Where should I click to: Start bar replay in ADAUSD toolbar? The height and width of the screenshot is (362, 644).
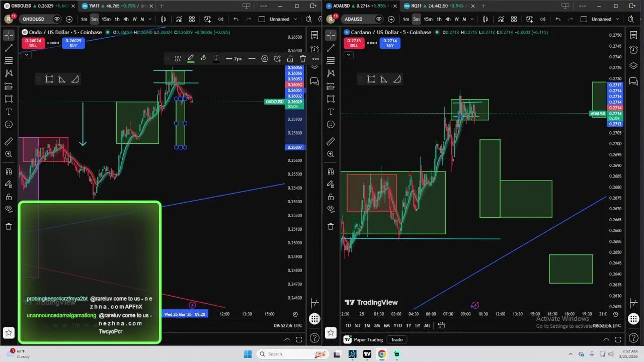[x=542, y=19]
